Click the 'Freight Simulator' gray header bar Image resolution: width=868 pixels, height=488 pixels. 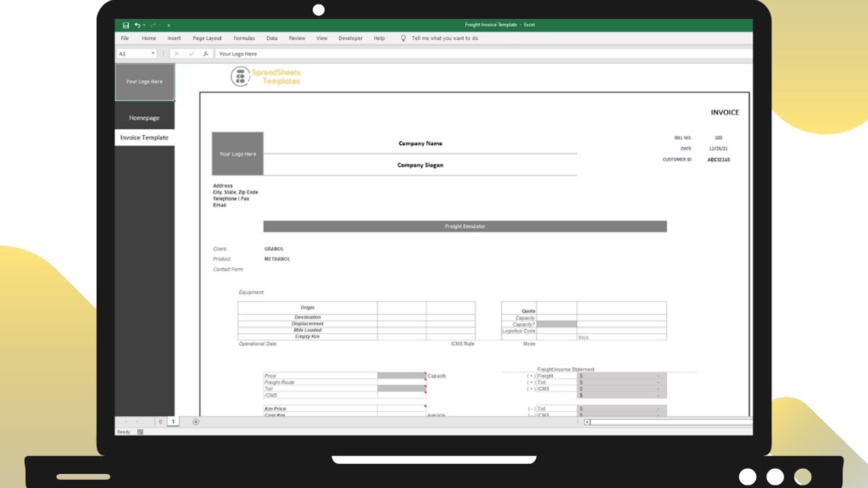pyautogui.click(x=465, y=226)
